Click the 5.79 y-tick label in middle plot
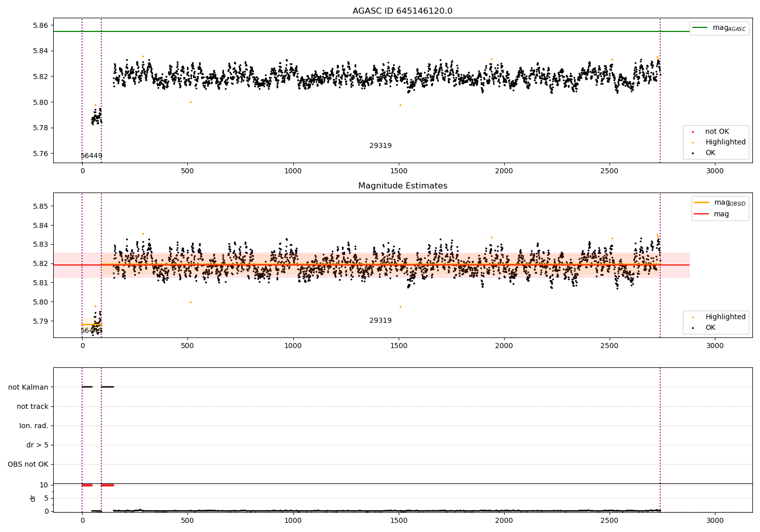The image size is (760, 532). [40, 322]
